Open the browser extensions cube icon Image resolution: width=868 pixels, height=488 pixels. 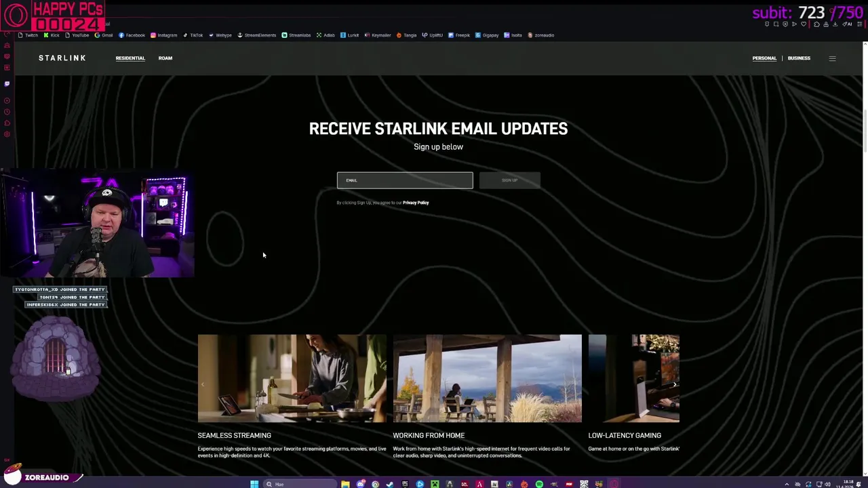[x=816, y=24]
